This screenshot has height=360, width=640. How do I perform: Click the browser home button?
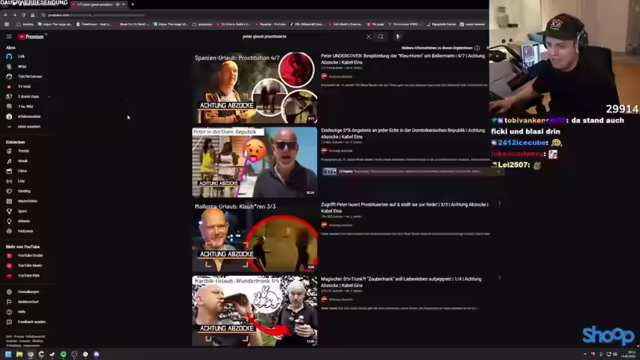tap(33, 15)
